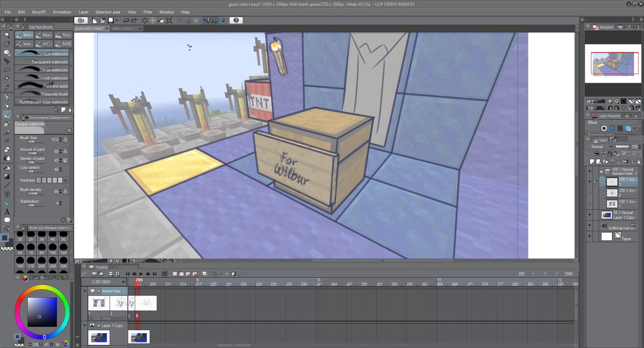Image resolution: width=644 pixels, height=348 pixels.
Task: Pick the Running color edge watercolor brush
Action: [42, 102]
